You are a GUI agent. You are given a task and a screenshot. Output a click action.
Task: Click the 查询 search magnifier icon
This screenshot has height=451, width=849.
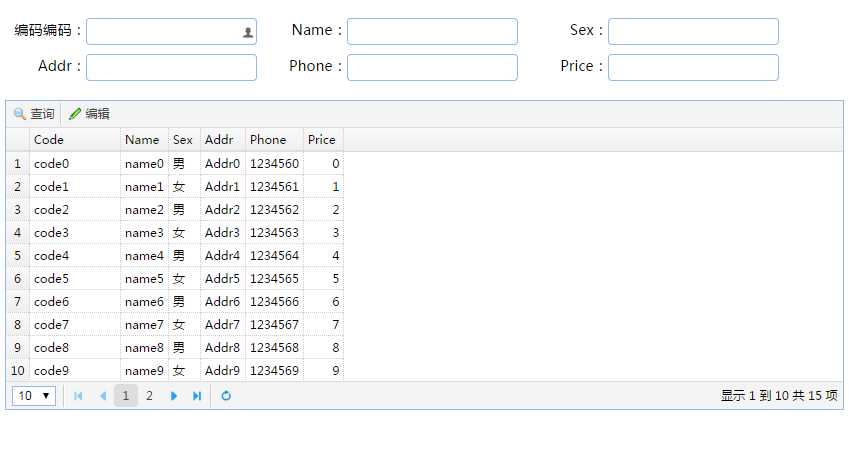click(20, 114)
